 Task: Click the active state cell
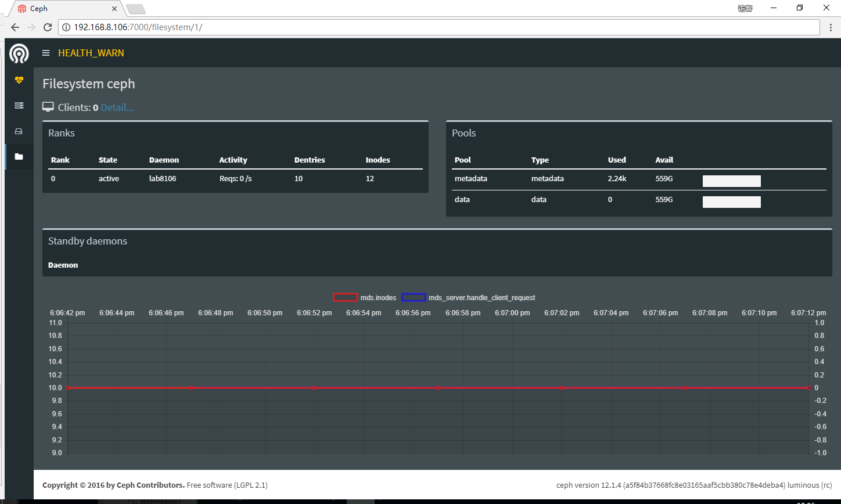[x=109, y=179]
